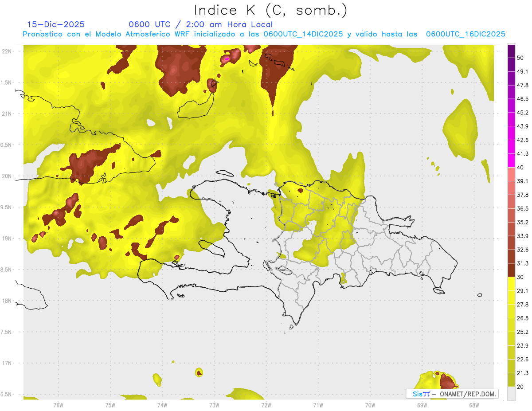Click the legend value '23.9'

(x=523, y=346)
